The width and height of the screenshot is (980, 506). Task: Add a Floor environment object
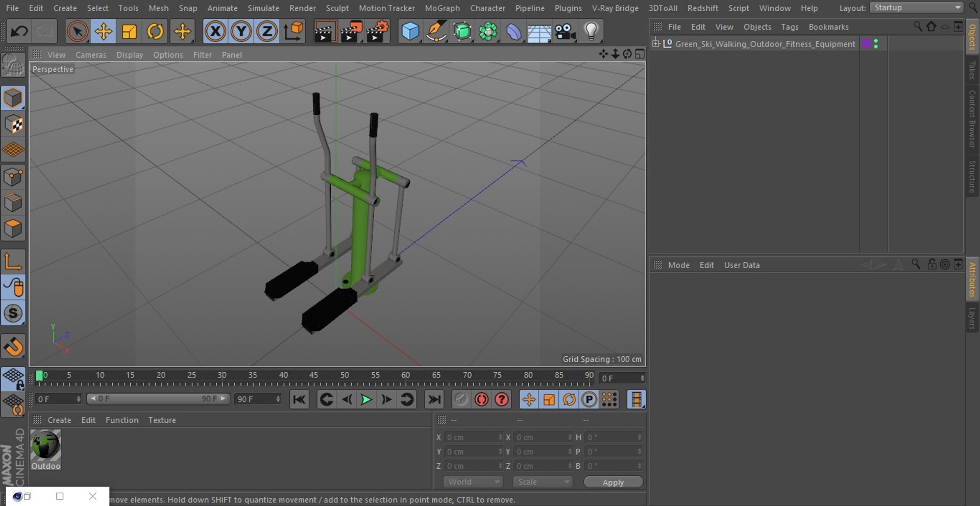click(540, 32)
